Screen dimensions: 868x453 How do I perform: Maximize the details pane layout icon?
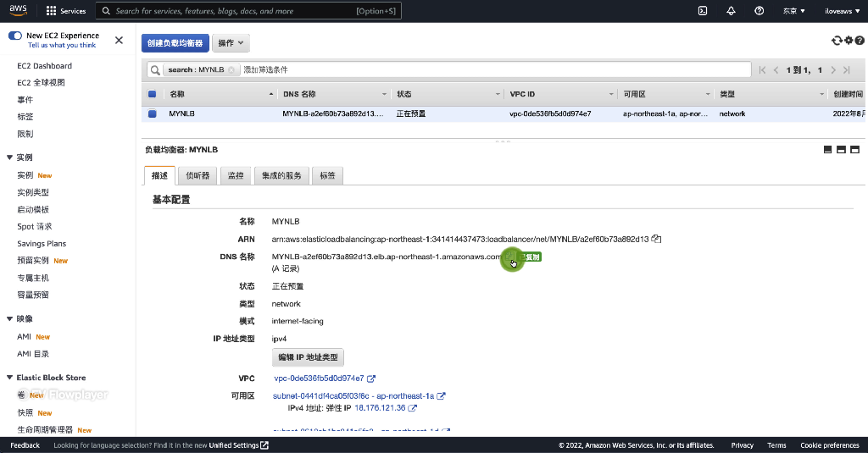tap(854, 149)
